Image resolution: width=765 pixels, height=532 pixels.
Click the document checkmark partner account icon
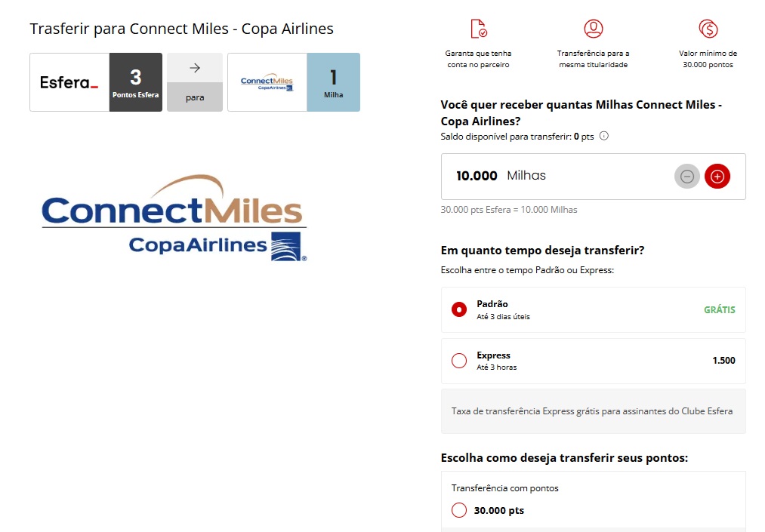[x=478, y=29]
